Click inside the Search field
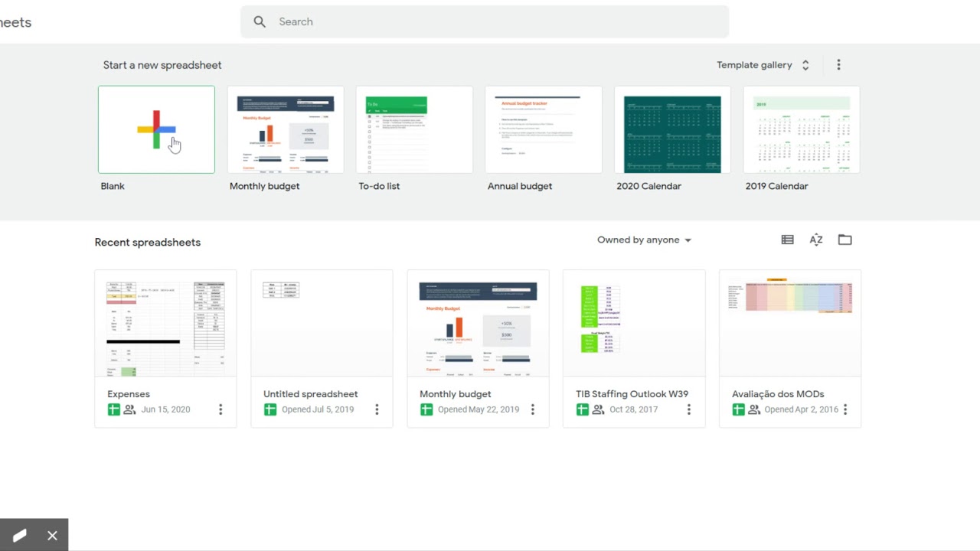980x551 pixels. pos(485,22)
